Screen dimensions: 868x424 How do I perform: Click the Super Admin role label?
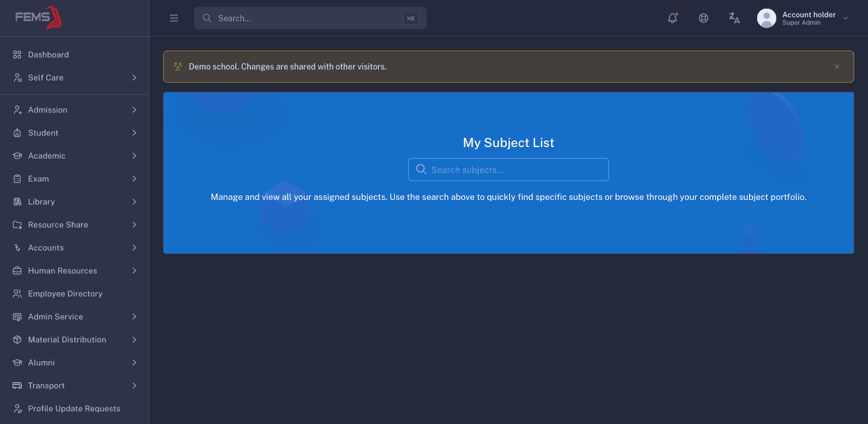[801, 23]
